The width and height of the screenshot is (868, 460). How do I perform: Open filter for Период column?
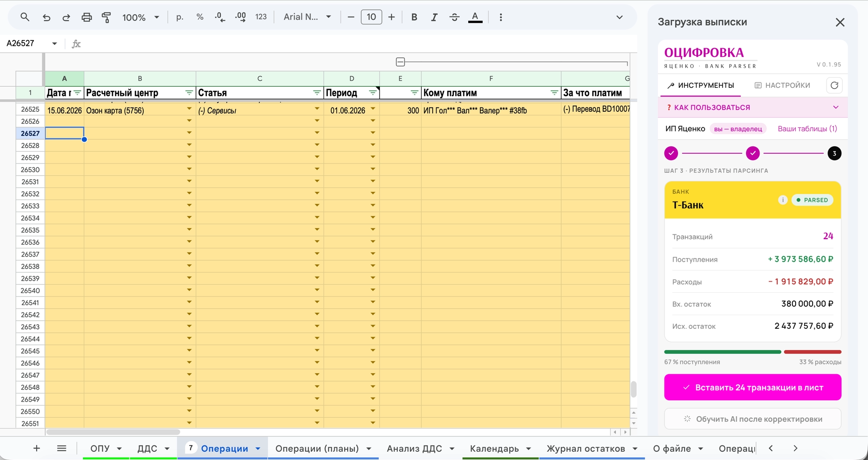[x=373, y=93]
